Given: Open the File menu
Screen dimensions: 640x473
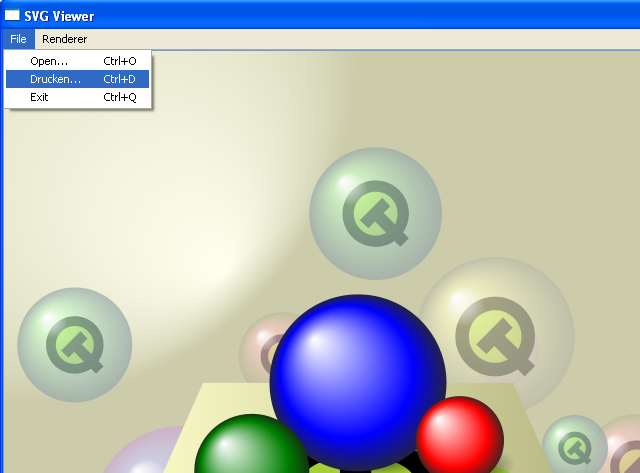Looking at the screenshot, I should [18, 39].
